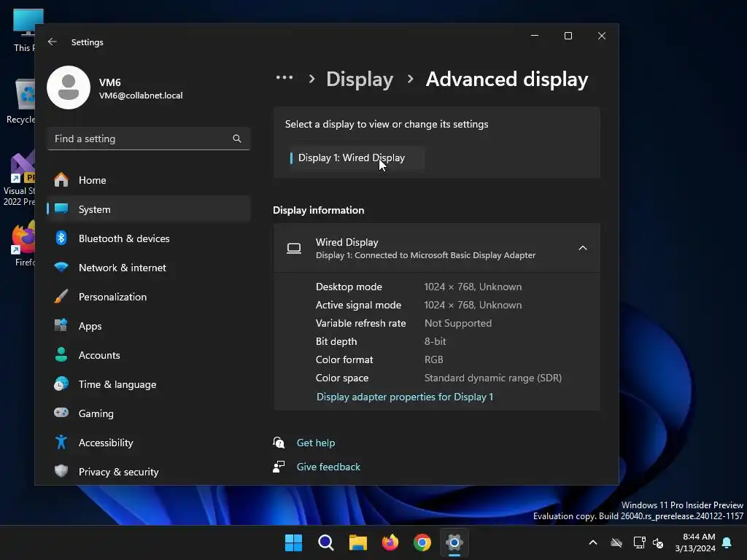This screenshot has width=747, height=560.
Task: Click the muted volume tray icon
Action: click(659, 542)
